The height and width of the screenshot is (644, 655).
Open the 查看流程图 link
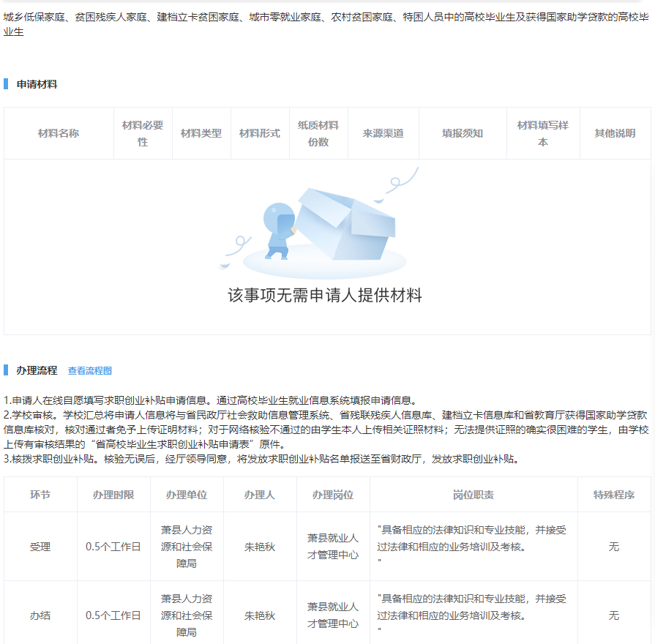click(x=89, y=371)
